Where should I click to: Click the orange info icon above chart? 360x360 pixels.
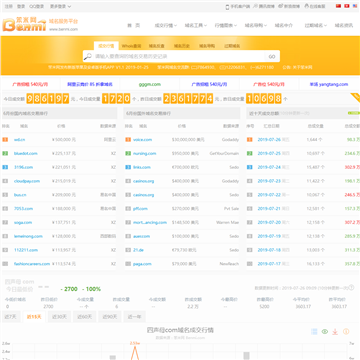[346, 331]
